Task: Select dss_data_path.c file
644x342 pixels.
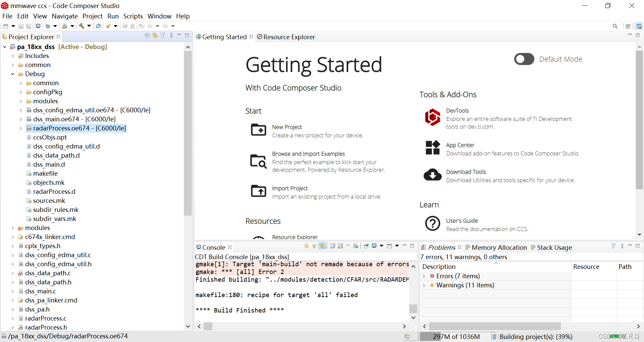Action: click(48, 273)
